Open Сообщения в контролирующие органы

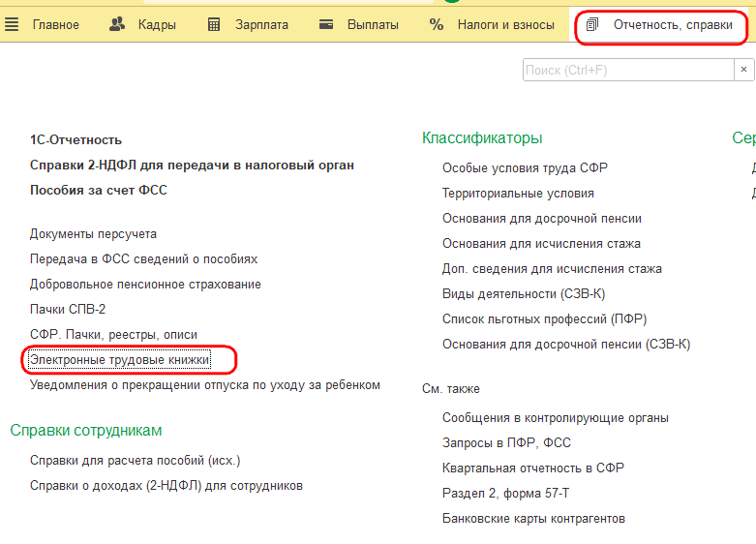[556, 417]
